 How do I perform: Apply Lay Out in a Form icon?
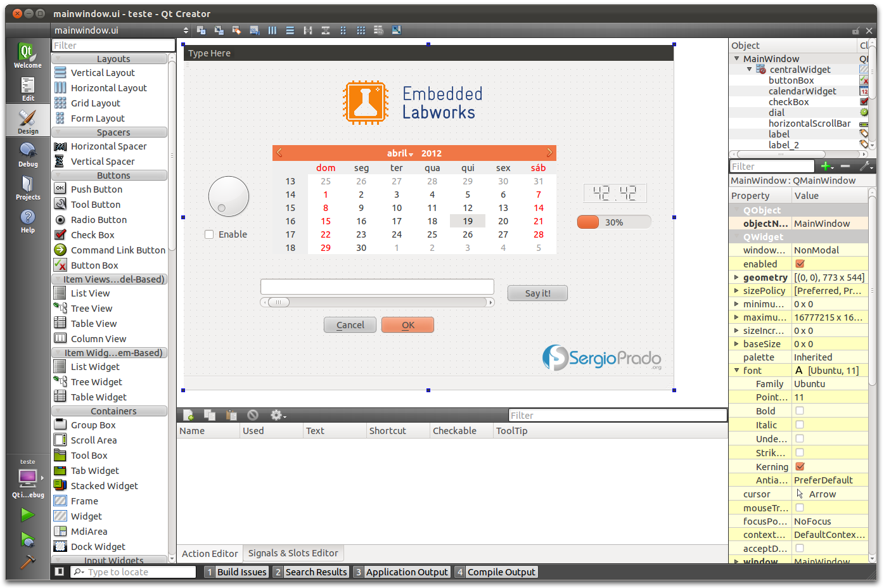(x=343, y=30)
